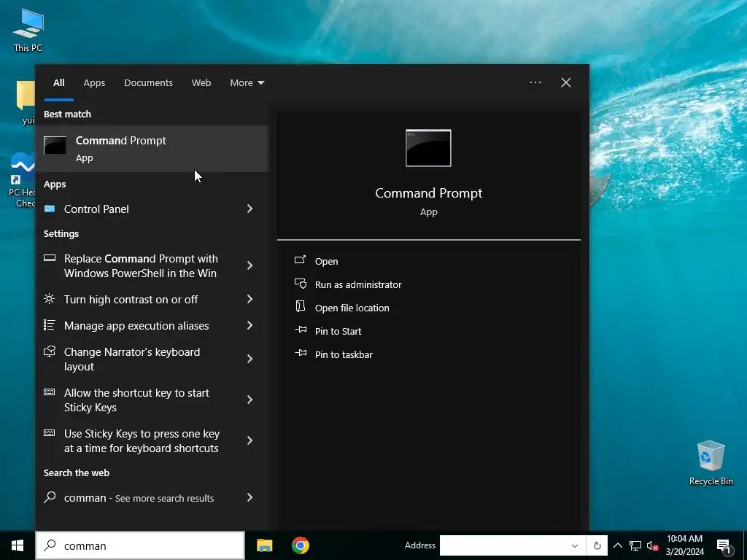Click the Replace Command Prompt setting icon
This screenshot has height=560, width=747.
pos(50,258)
